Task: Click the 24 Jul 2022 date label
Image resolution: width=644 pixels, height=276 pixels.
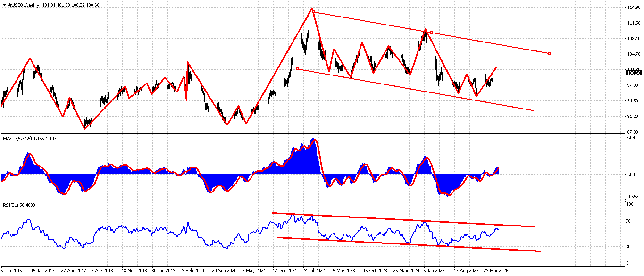Action: click(x=314, y=271)
